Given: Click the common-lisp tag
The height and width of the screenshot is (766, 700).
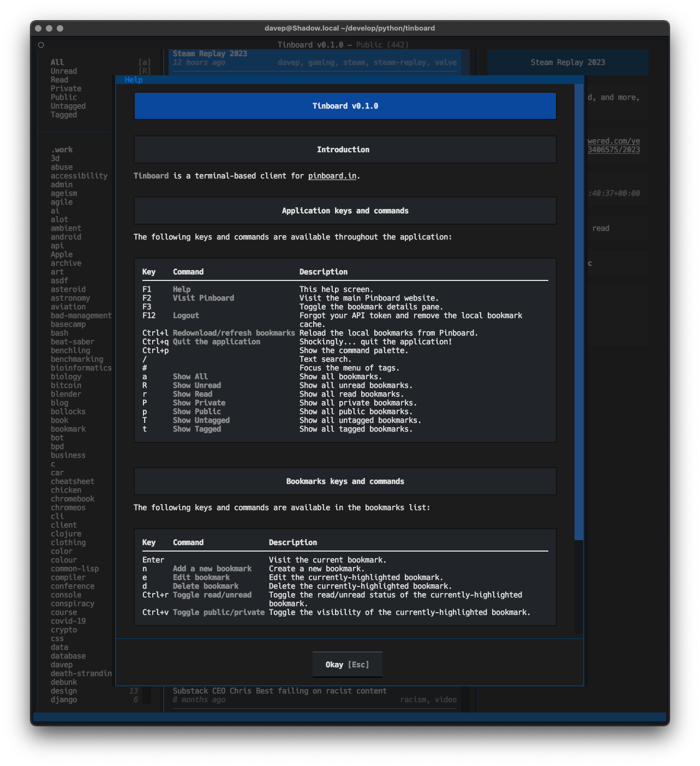Looking at the screenshot, I should (x=75, y=568).
